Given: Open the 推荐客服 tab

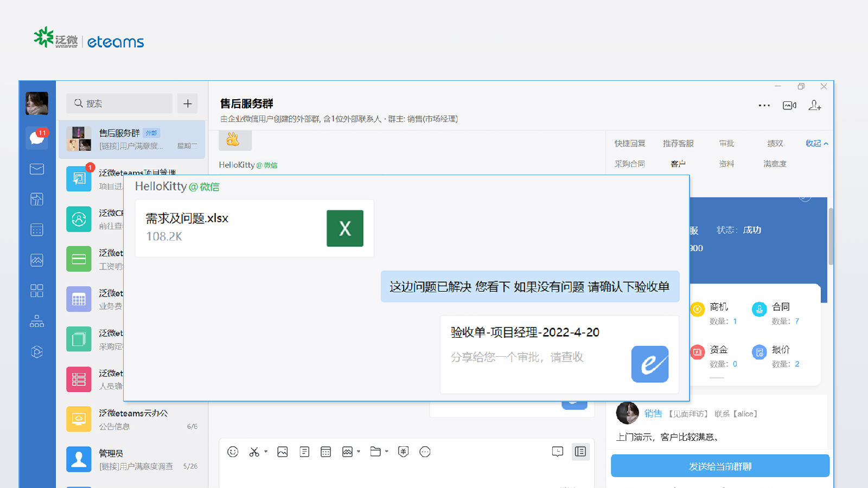Looking at the screenshot, I should pyautogui.click(x=678, y=144).
